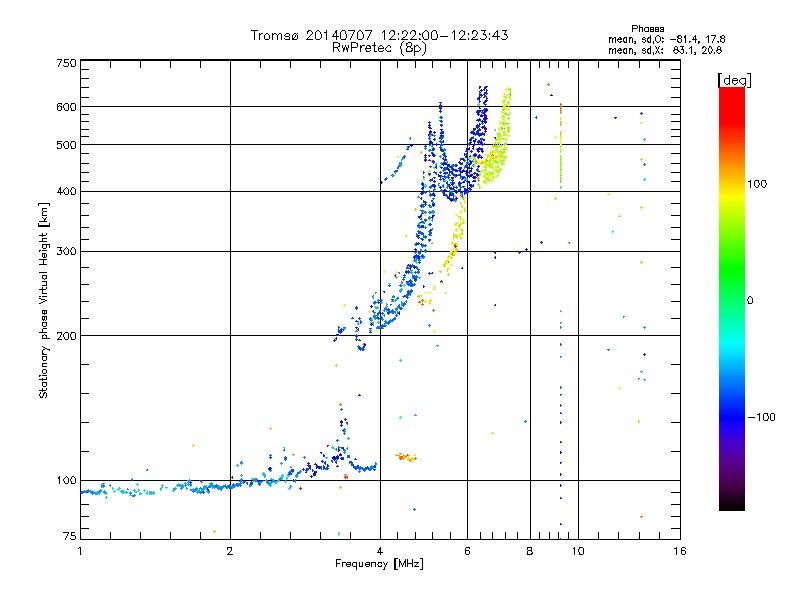Image resolution: width=800 pixels, height=600 pixels.
Task: Click the 'Stationary phase Virtual Height [km]' y-axis label
Action: click(x=43, y=300)
